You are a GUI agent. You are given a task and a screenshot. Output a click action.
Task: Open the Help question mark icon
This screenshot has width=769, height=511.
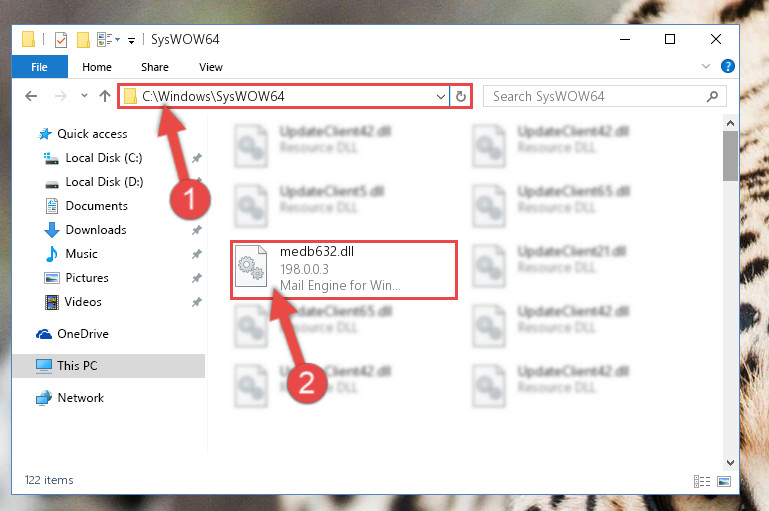[x=728, y=66]
